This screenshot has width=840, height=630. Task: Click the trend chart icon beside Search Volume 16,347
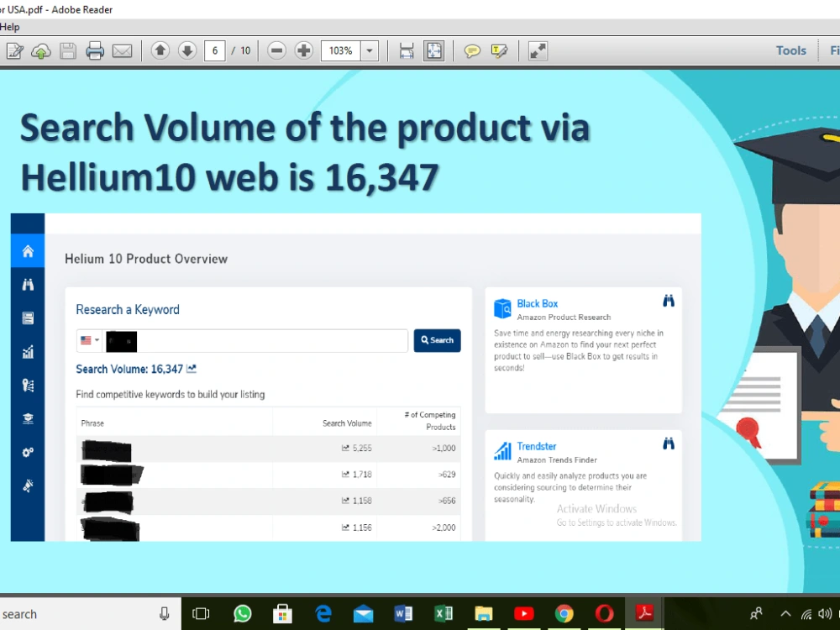click(192, 369)
